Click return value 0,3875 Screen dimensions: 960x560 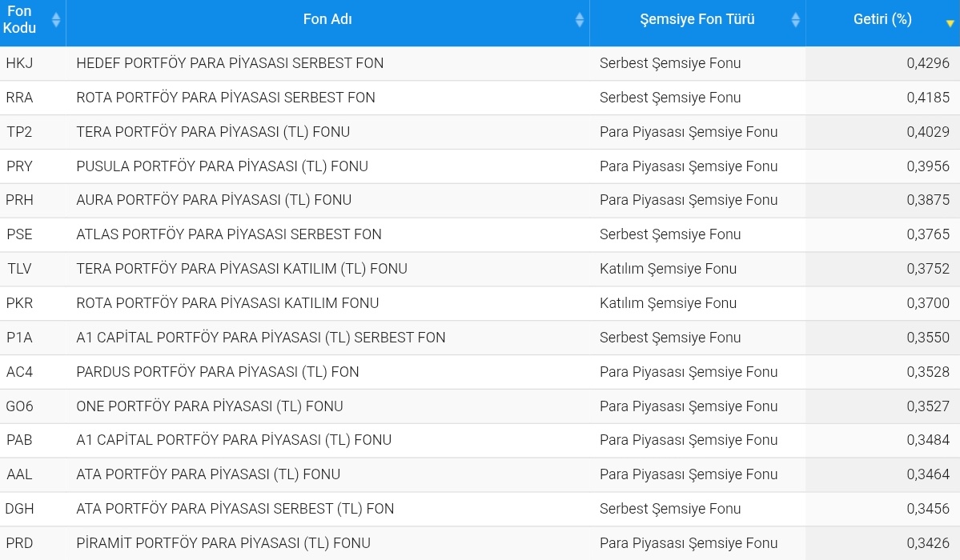(928, 199)
